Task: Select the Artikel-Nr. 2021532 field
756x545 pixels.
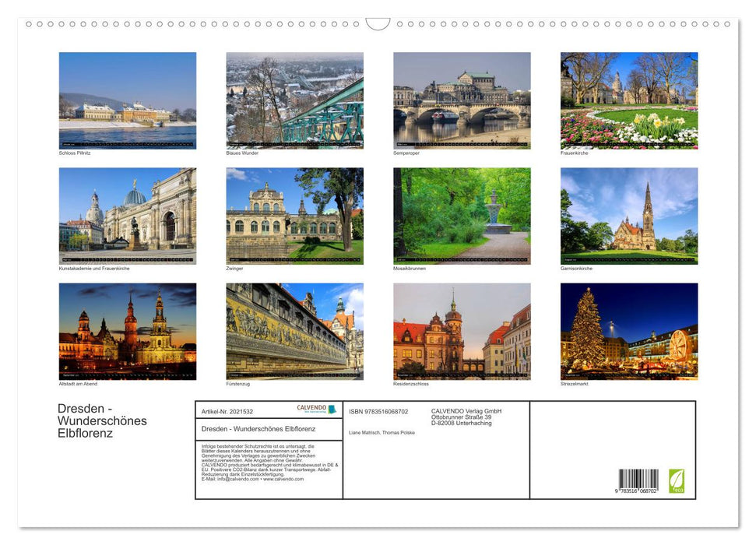Action: tap(229, 411)
